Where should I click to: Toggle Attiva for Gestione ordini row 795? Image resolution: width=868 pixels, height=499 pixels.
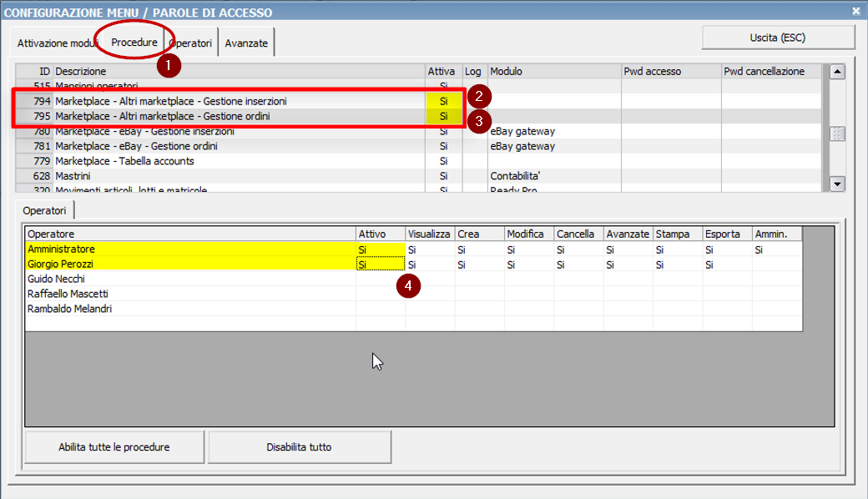(x=442, y=116)
